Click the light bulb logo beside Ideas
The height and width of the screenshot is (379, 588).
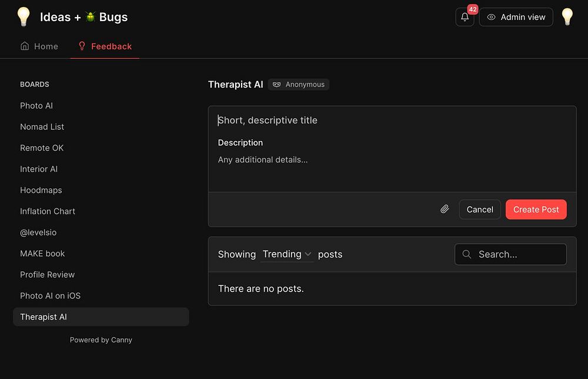[x=24, y=17]
